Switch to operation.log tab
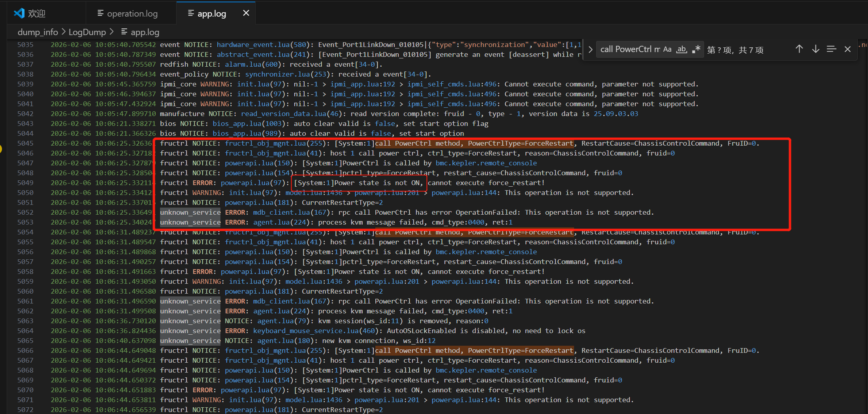Viewport: 868px width, 414px height. (132, 13)
